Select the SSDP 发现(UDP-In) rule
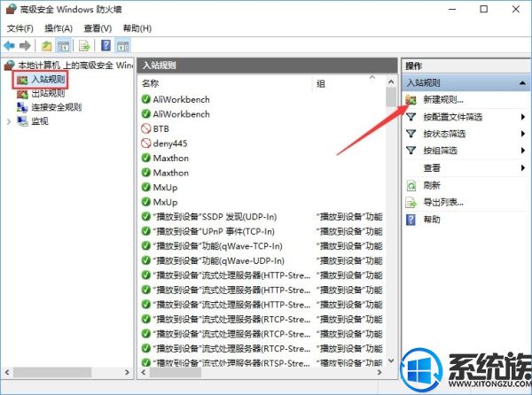The width and height of the screenshot is (532, 395). click(x=215, y=217)
